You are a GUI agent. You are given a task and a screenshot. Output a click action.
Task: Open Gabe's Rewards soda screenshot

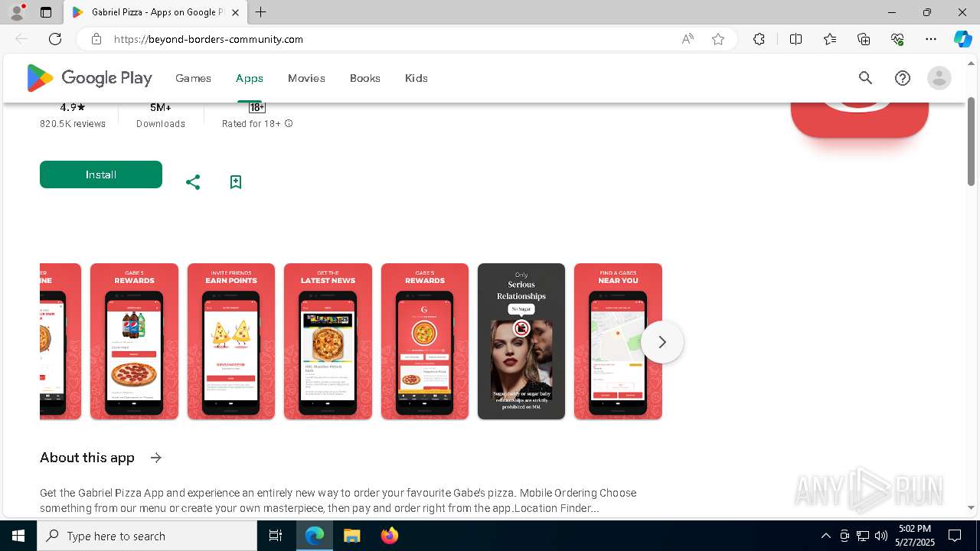pos(134,341)
